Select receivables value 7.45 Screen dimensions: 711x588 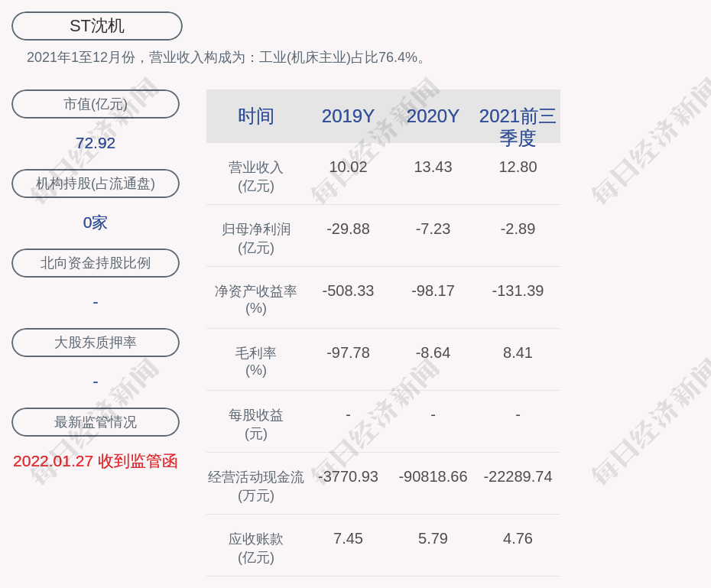point(348,538)
